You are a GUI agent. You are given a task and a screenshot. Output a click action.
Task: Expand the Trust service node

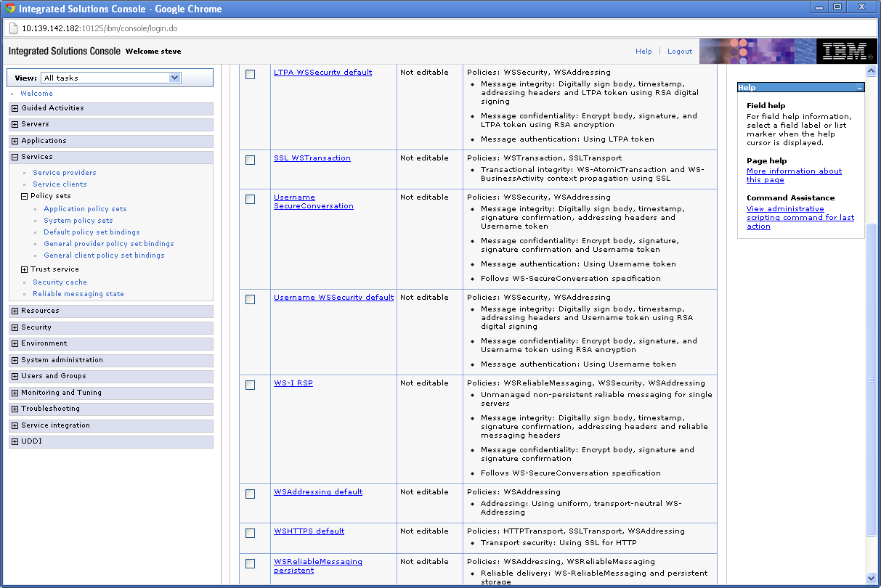click(x=24, y=269)
